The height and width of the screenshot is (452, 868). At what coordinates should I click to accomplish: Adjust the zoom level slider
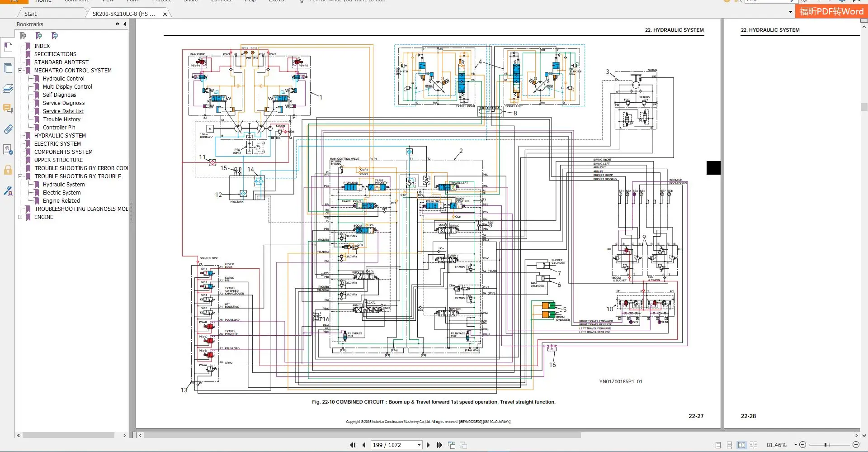826,445
